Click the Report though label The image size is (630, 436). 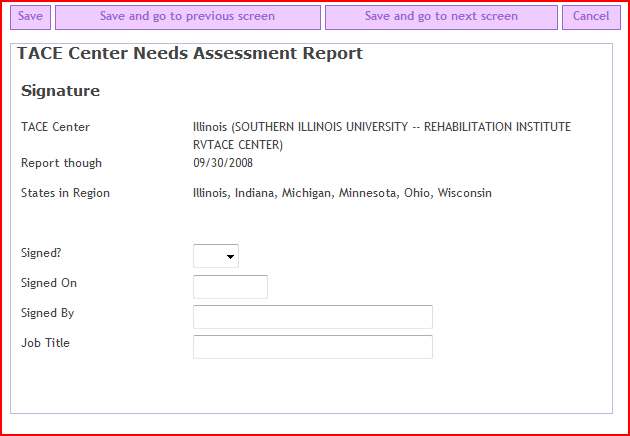pos(61,163)
